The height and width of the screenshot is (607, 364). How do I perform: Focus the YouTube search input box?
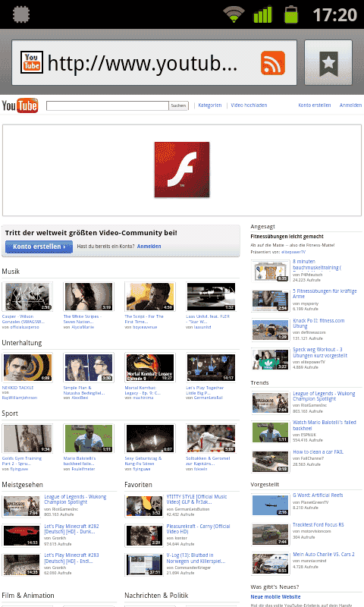coord(107,105)
